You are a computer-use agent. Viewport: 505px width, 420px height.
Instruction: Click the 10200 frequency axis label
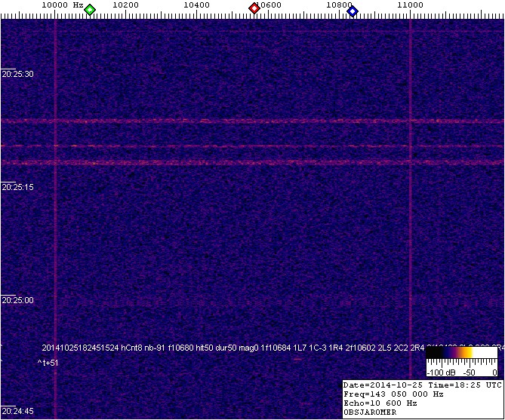(125, 5)
